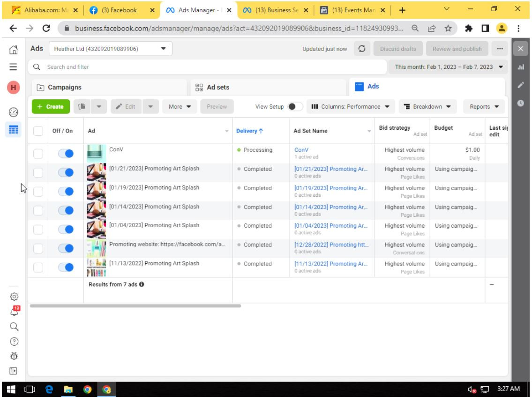Refresh the ads data with reload icon
The width and height of the screenshot is (532, 399).
362,49
